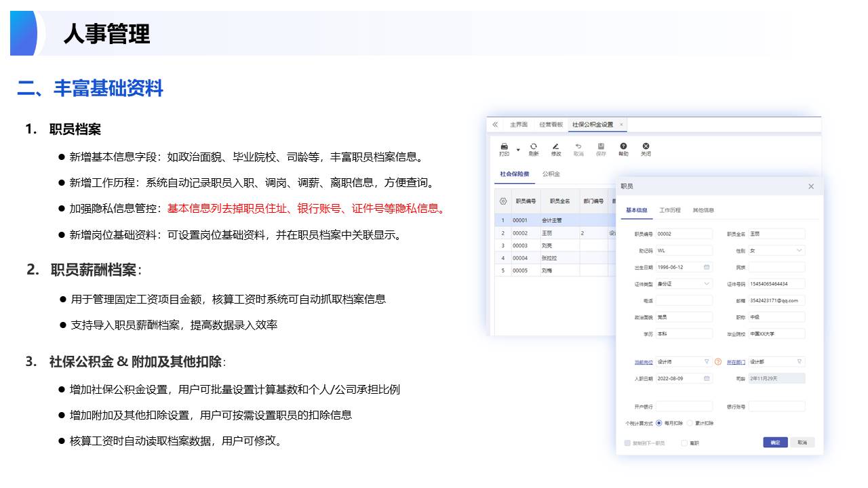Tick the 离职 checkbox
This screenshot has width=868, height=488.
point(684,443)
